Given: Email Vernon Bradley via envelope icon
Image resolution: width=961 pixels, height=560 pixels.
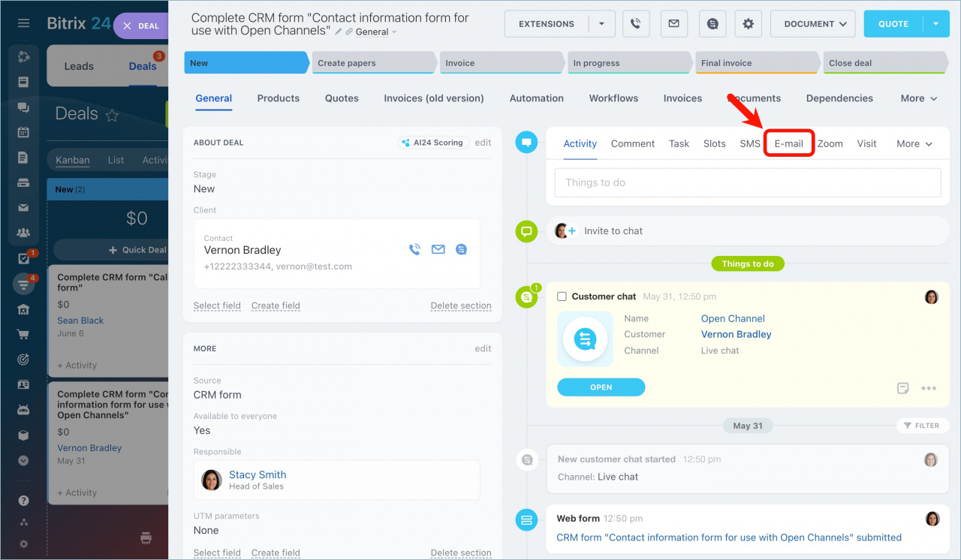Looking at the screenshot, I should pos(438,249).
